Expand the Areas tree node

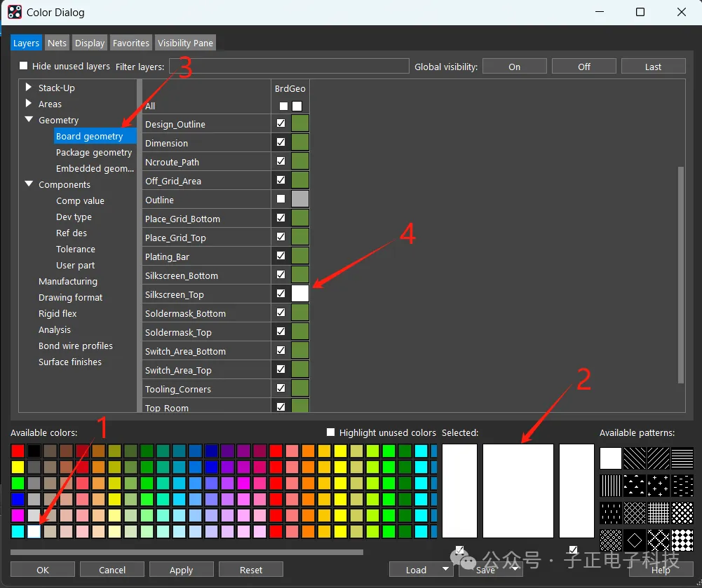(x=29, y=103)
